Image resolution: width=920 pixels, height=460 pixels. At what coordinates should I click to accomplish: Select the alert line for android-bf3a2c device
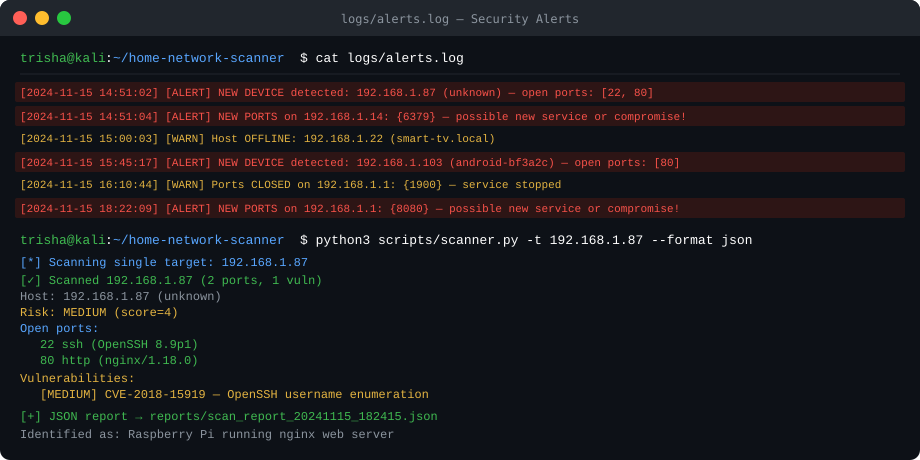[x=460, y=163]
